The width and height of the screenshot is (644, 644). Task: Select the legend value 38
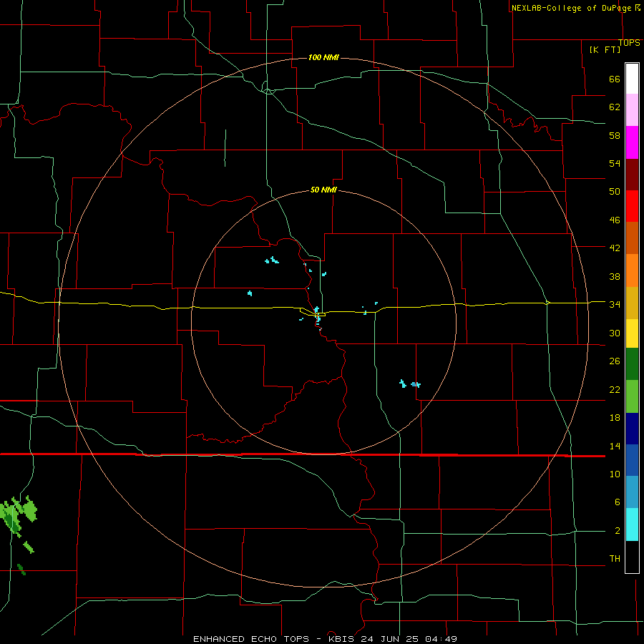point(615,277)
